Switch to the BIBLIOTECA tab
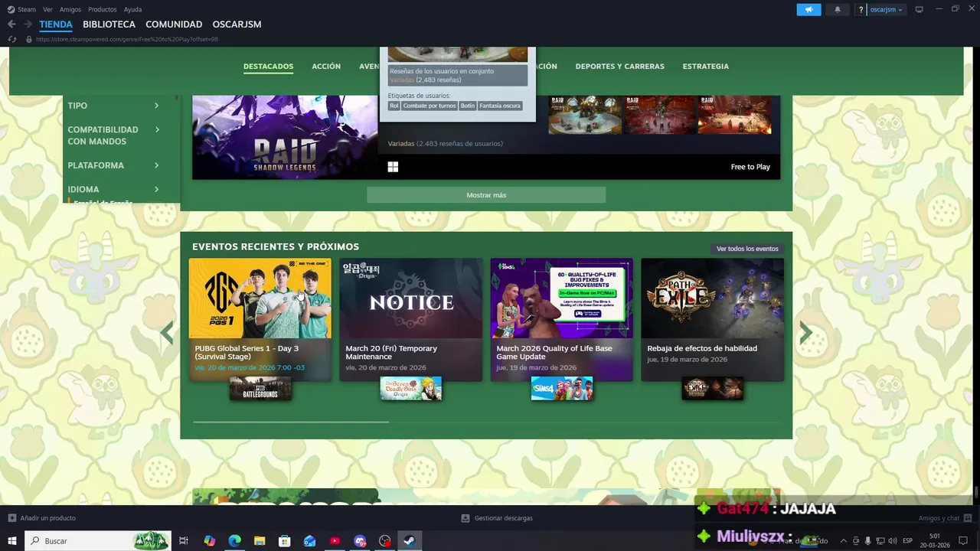 [109, 24]
